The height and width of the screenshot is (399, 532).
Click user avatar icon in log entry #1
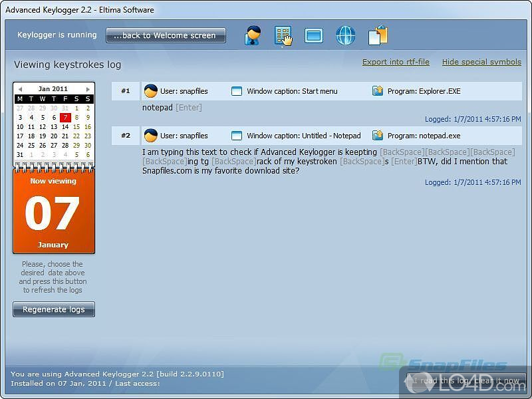pos(151,91)
